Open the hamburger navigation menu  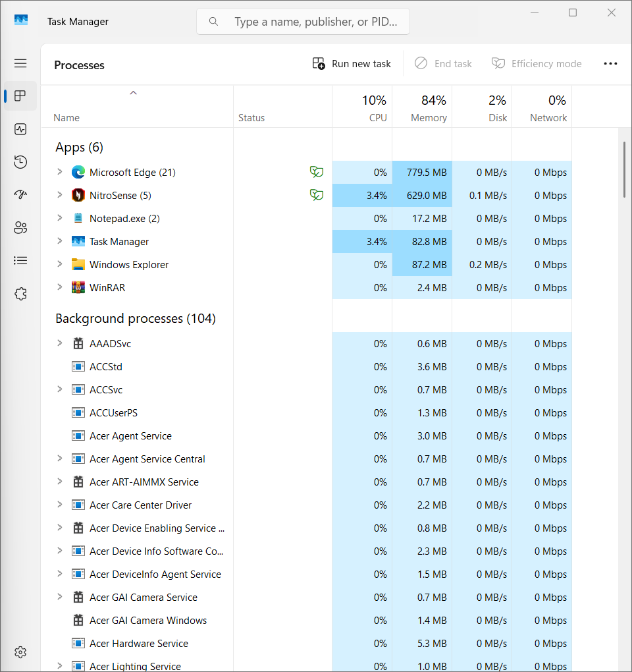click(20, 63)
